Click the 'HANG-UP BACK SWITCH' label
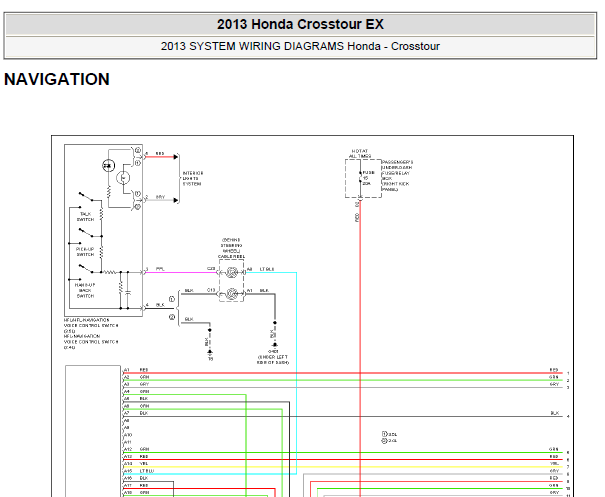This screenshot has height=497, width=605. 85,290
